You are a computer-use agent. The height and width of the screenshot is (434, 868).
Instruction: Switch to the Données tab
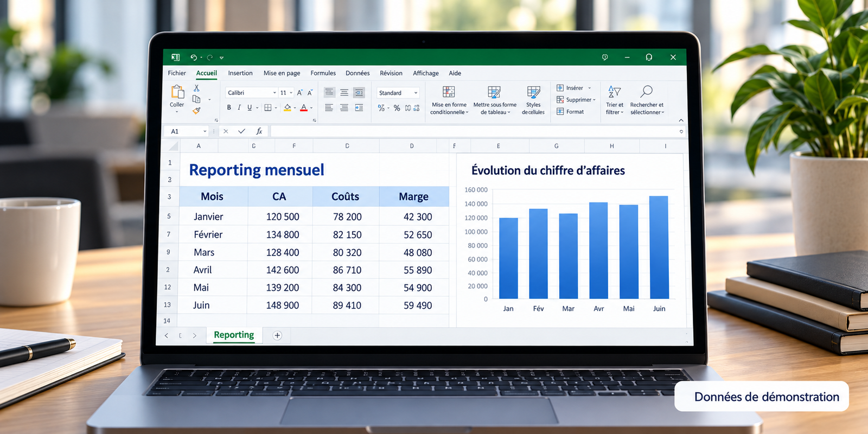[358, 73]
